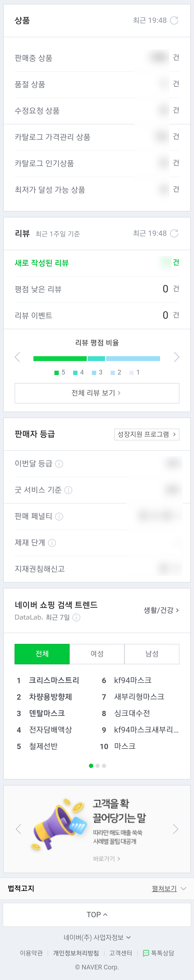Open info icon beside 굿 서비스 기준
Viewport: 194px width, 980px height.
tap(68, 490)
